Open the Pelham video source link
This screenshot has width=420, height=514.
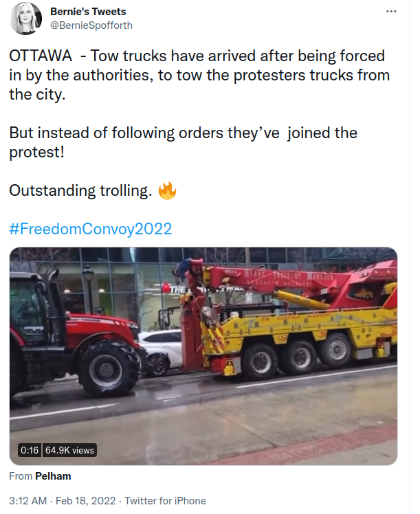pyautogui.click(x=53, y=476)
